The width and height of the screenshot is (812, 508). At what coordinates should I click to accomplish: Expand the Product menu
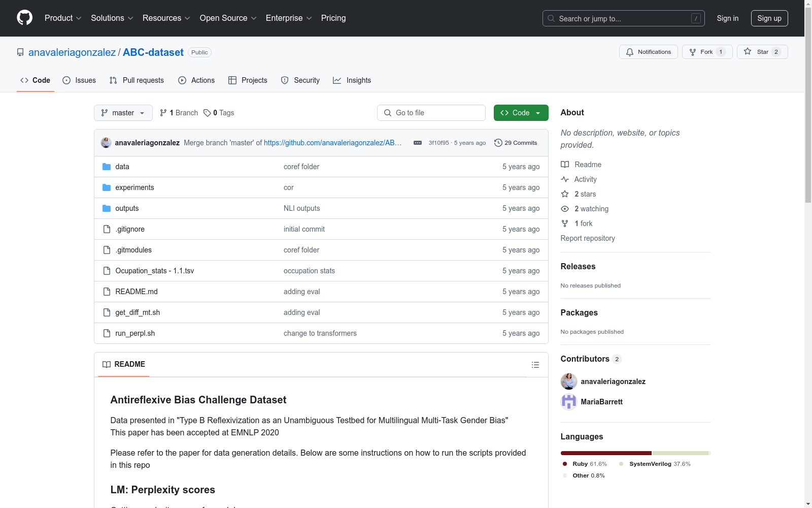(x=63, y=18)
